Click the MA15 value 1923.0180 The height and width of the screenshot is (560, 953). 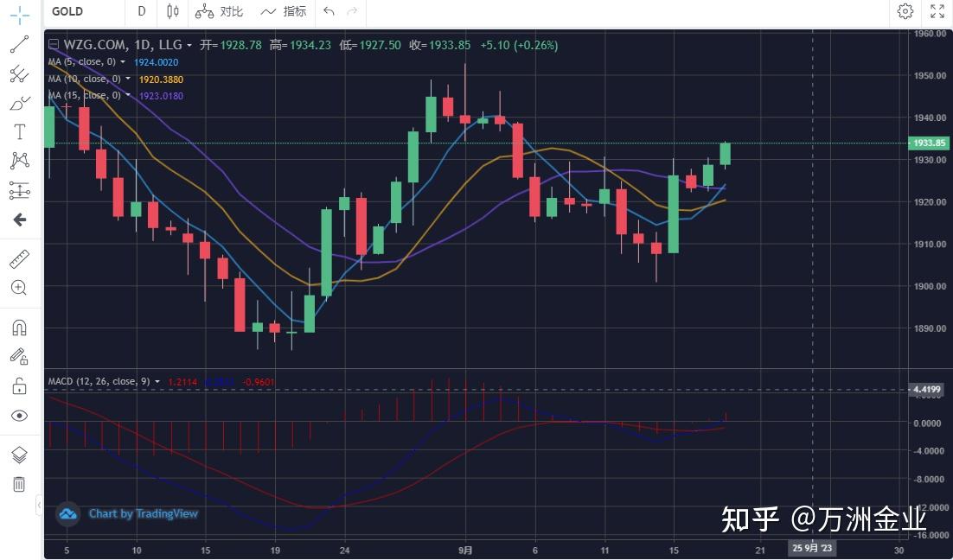click(161, 96)
